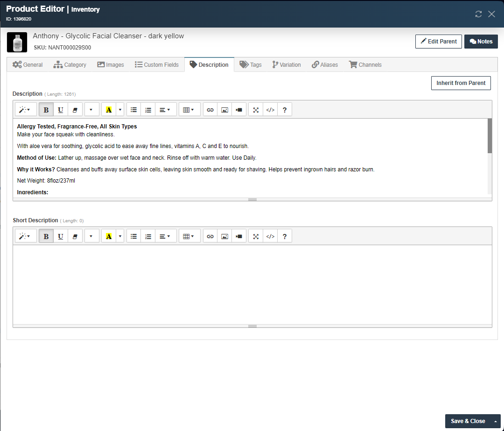Image resolution: width=504 pixels, height=431 pixels.
Task: Open the Tags tab
Action: pyautogui.click(x=251, y=64)
